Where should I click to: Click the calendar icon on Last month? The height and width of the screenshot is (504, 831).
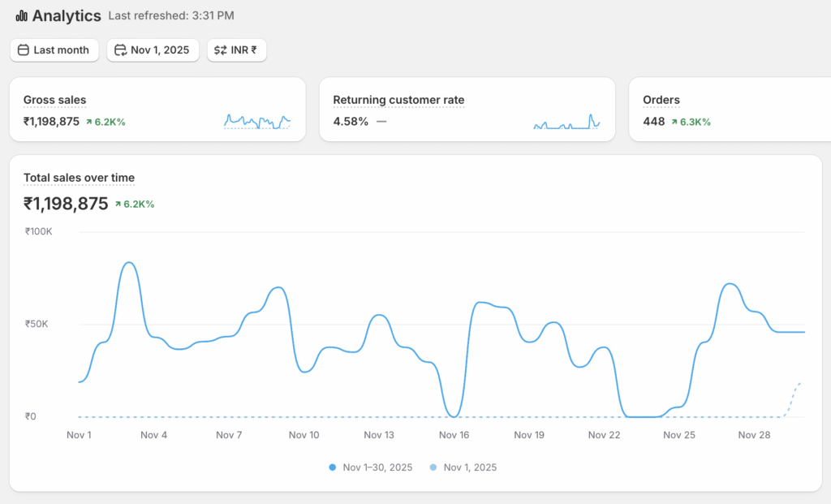coord(24,50)
